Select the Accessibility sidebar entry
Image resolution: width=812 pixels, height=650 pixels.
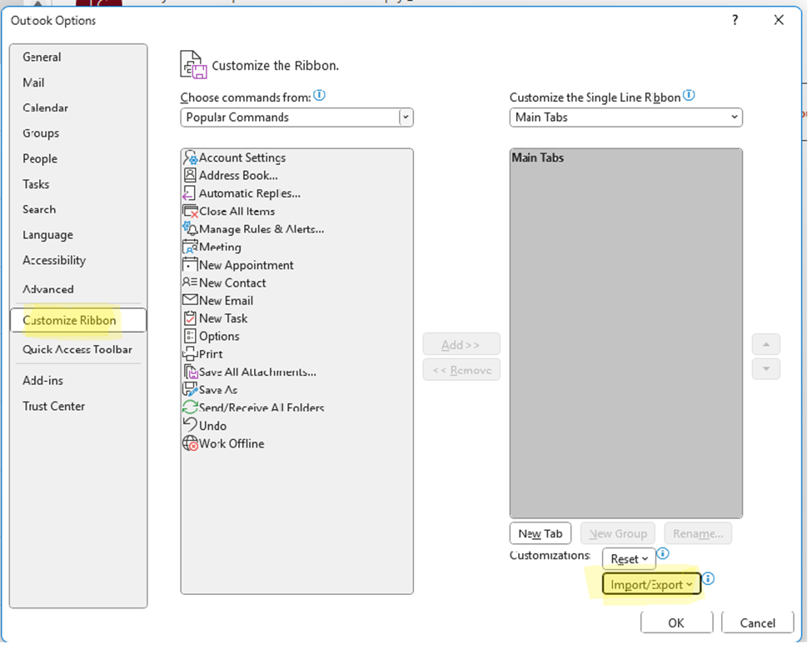53,260
